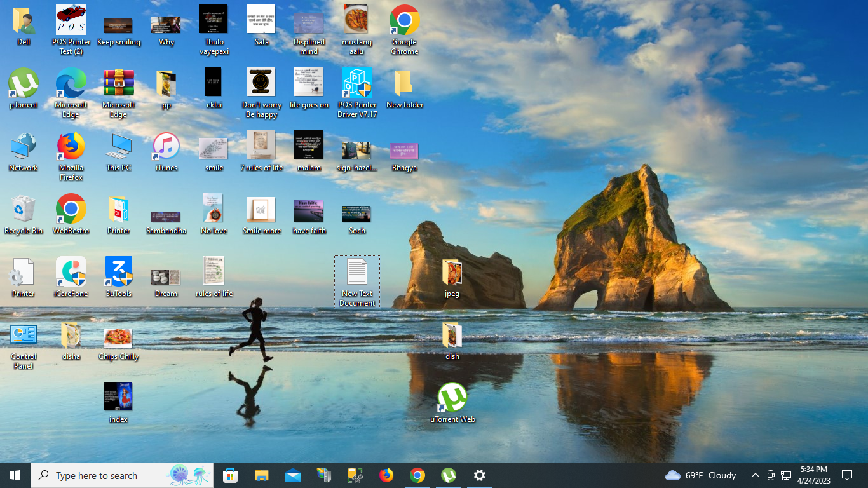Click the uTorrent Web desktop icon

(x=452, y=398)
